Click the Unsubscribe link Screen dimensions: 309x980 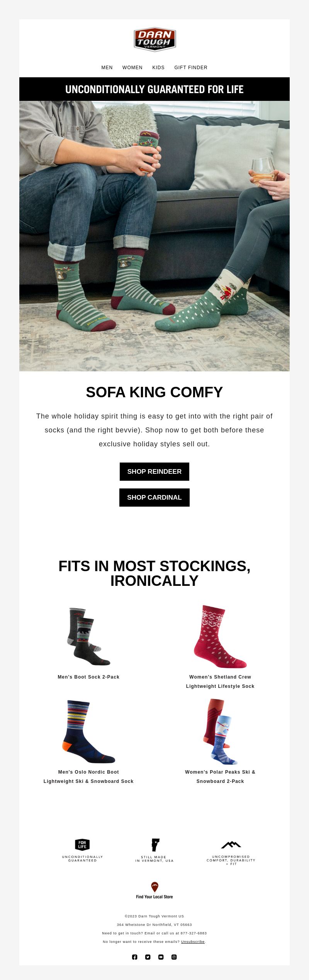click(193, 942)
